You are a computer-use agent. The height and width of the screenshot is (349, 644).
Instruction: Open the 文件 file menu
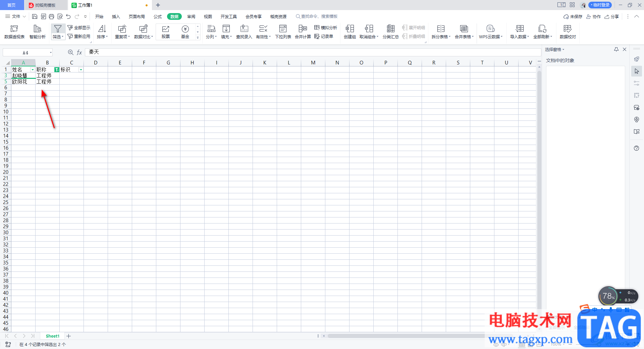pyautogui.click(x=15, y=16)
